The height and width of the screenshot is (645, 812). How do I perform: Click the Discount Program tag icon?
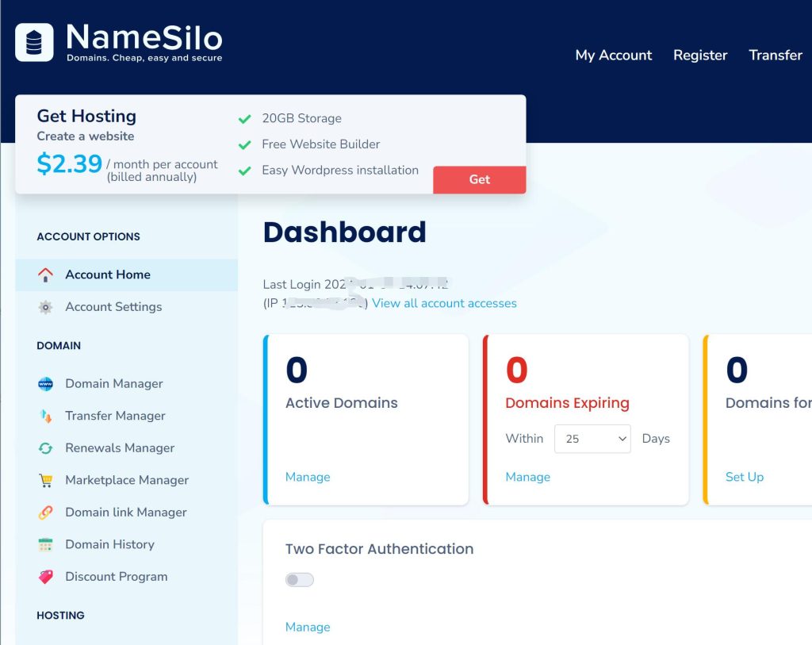tap(45, 577)
